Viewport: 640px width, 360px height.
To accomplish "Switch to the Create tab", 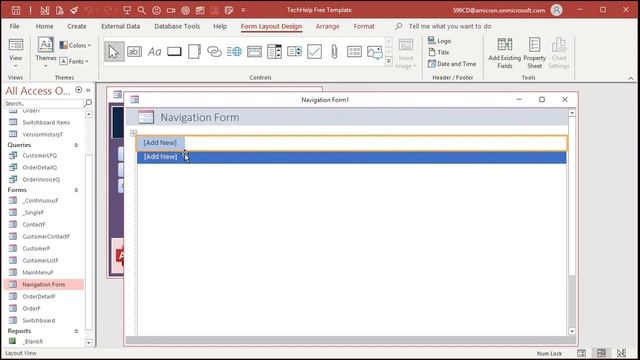I will (x=77, y=26).
